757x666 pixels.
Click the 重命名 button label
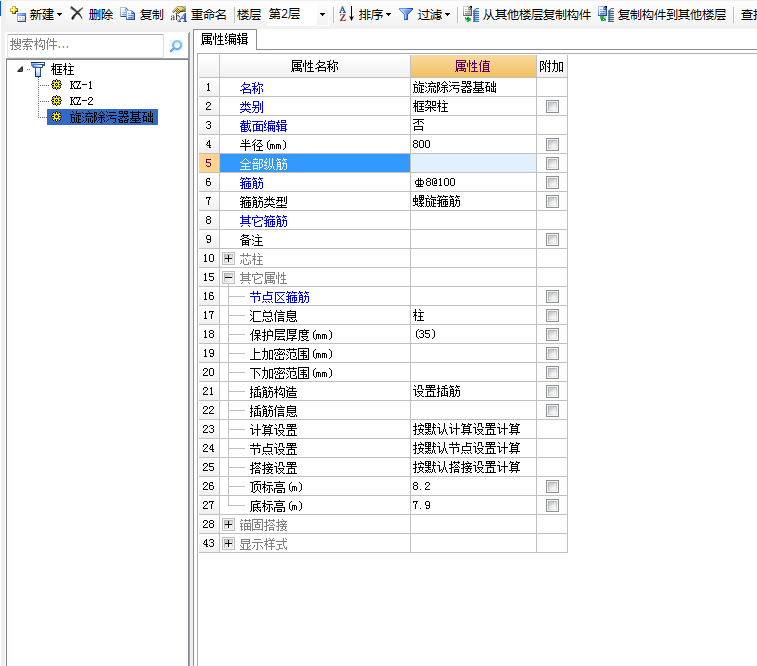point(209,14)
